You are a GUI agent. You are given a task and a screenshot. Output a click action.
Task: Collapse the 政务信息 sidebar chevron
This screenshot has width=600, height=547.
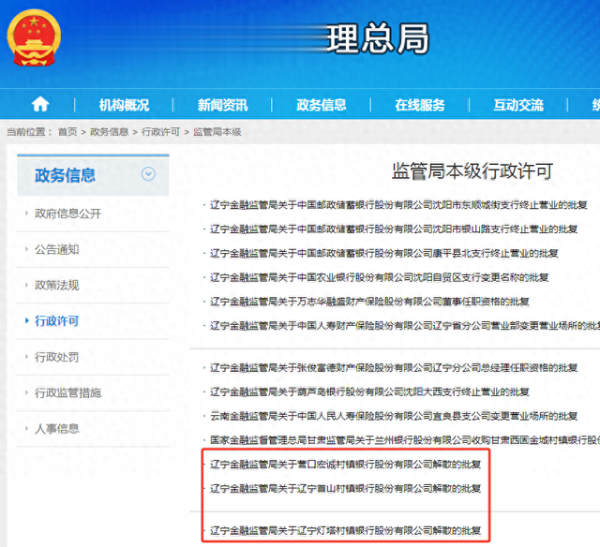click(x=148, y=174)
